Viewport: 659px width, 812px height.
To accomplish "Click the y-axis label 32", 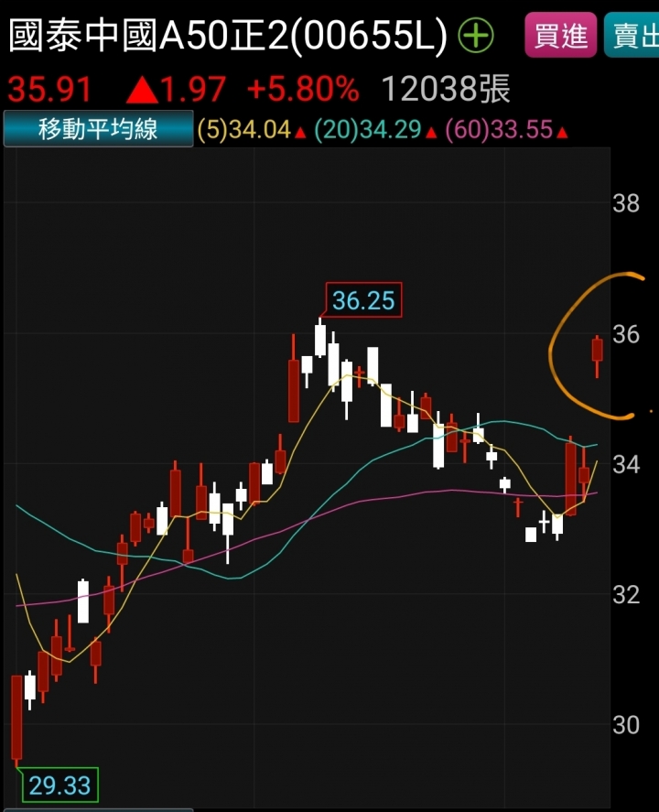I will coord(626,595).
